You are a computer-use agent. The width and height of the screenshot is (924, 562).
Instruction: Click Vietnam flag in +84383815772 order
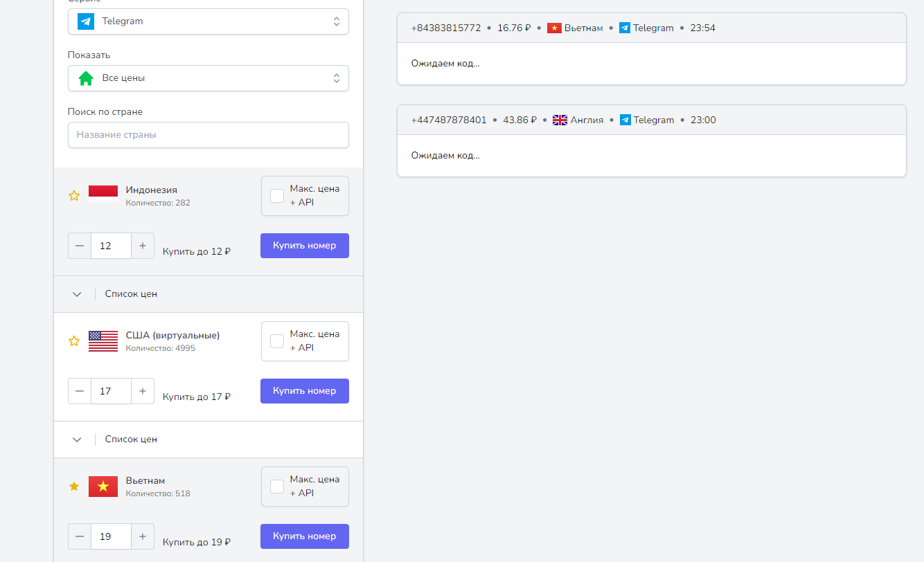click(554, 28)
